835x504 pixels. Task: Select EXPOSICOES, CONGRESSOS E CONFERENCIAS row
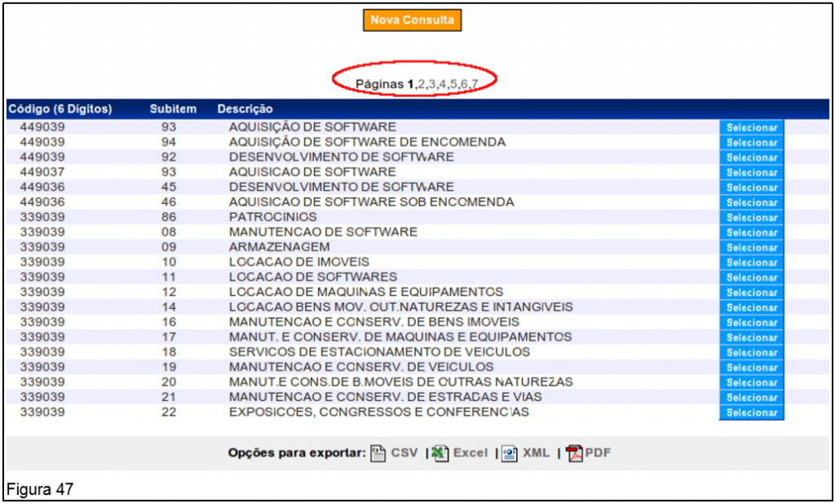pos(751,413)
